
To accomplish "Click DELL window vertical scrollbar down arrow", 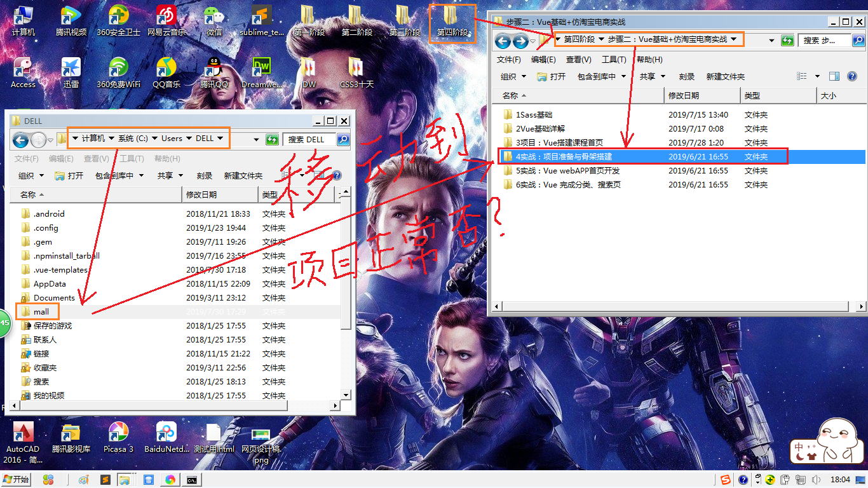I will (x=346, y=395).
